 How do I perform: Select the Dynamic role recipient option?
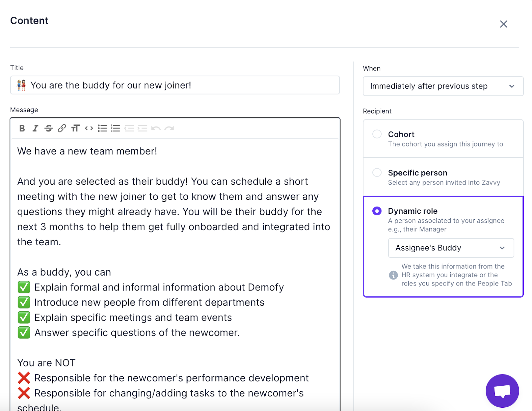click(x=377, y=211)
